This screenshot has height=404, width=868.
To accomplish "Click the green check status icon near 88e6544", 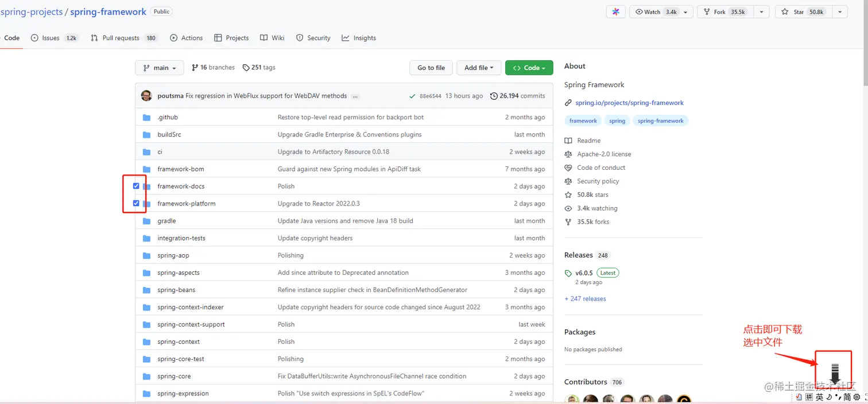I will coord(412,96).
